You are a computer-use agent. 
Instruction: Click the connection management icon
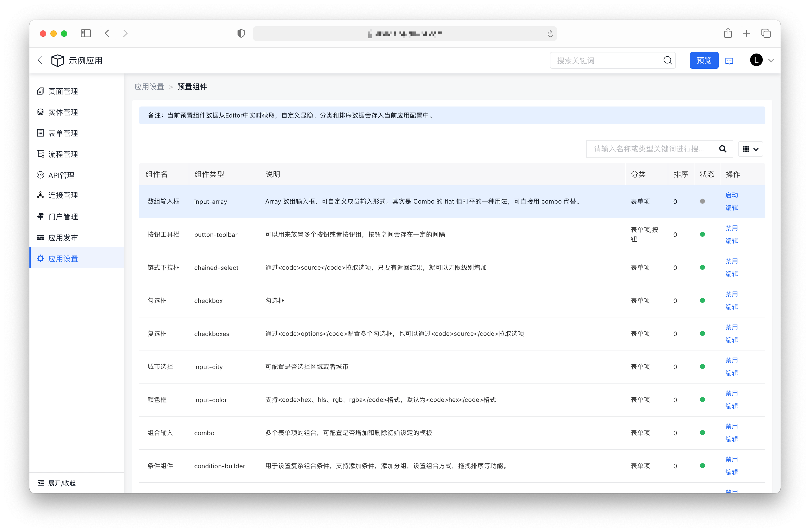pyautogui.click(x=40, y=195)
